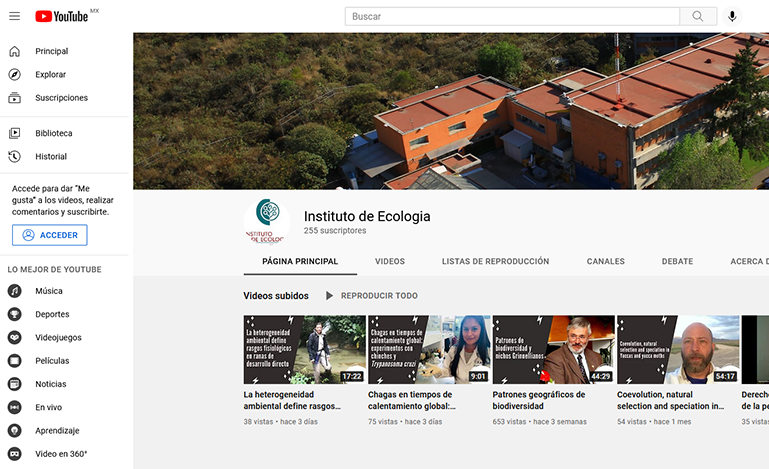Screen dimensions: 769x469
Task: Click the Instituto de Ecologia channel avatar
Action: [267, 222]
